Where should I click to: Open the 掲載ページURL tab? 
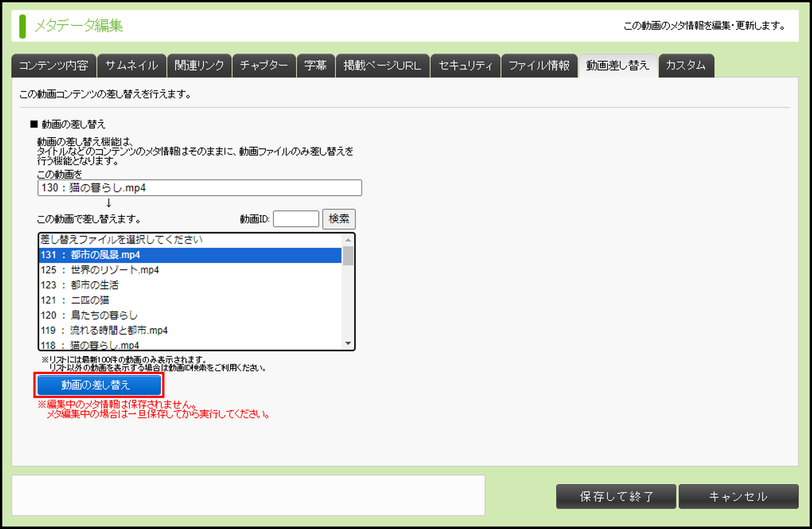coord(383,66)
